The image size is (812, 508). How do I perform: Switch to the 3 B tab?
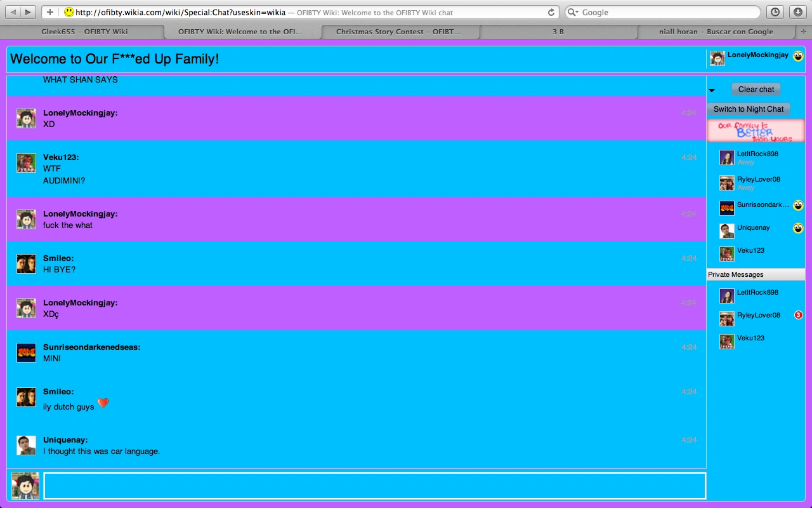558,31
